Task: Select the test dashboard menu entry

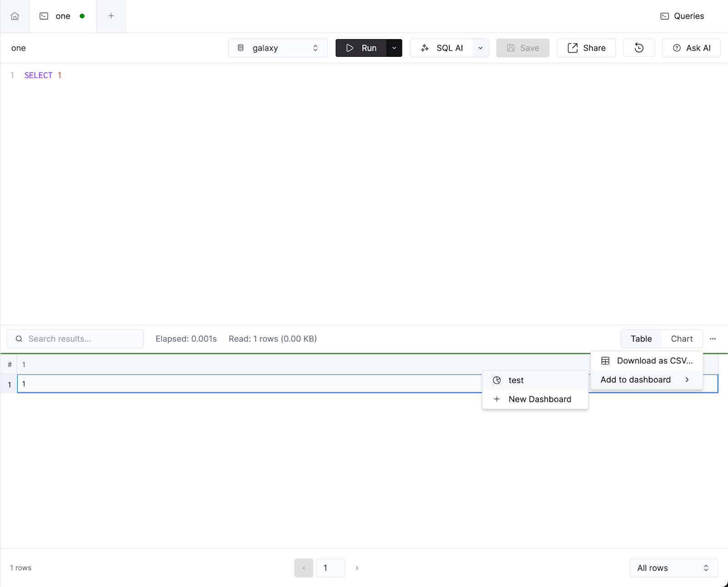Action: point(516,380)
